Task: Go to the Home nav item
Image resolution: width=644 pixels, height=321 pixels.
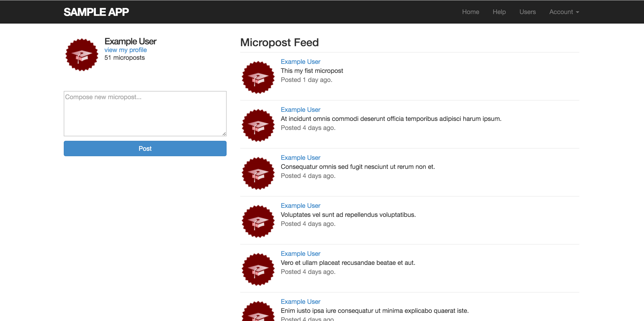Action: 470,12
